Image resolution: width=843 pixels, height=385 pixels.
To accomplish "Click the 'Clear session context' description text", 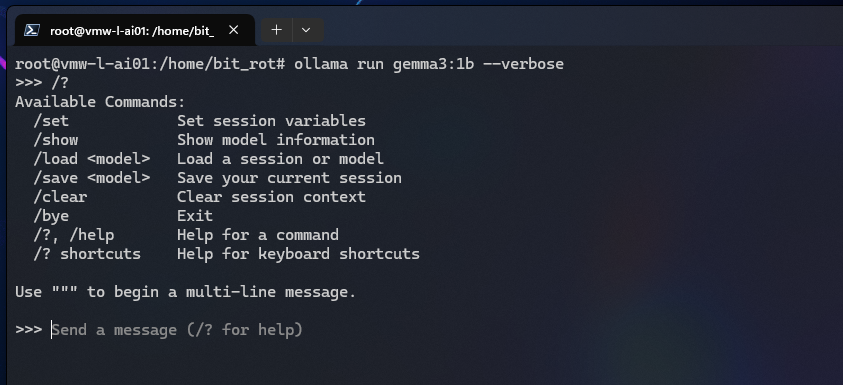I will (x=272, y=197).
